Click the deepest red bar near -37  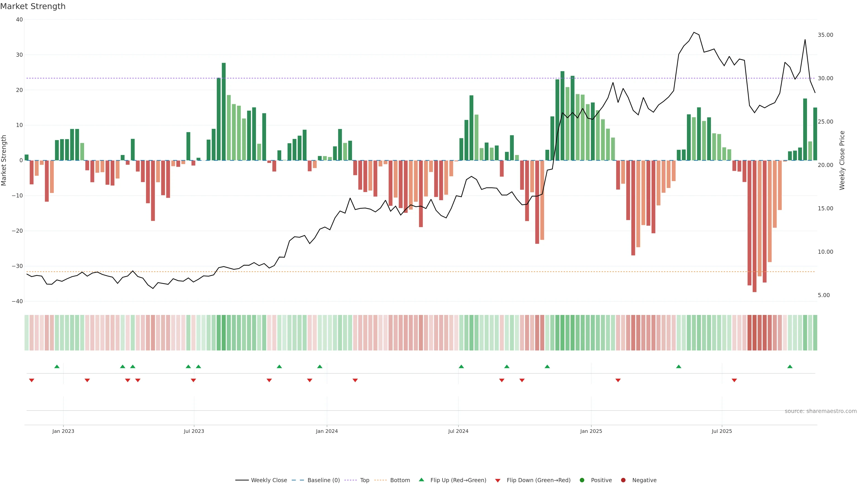tap(755, 226)
